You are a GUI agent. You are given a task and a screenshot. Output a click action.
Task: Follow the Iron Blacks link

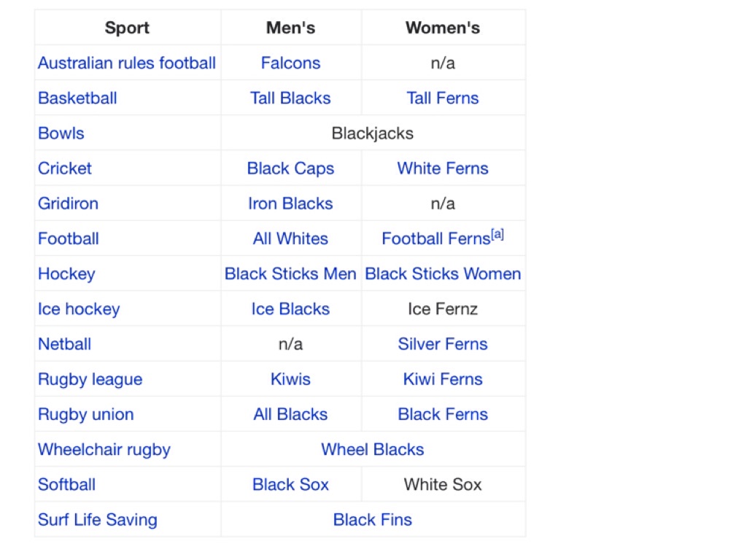click(290, 203)
